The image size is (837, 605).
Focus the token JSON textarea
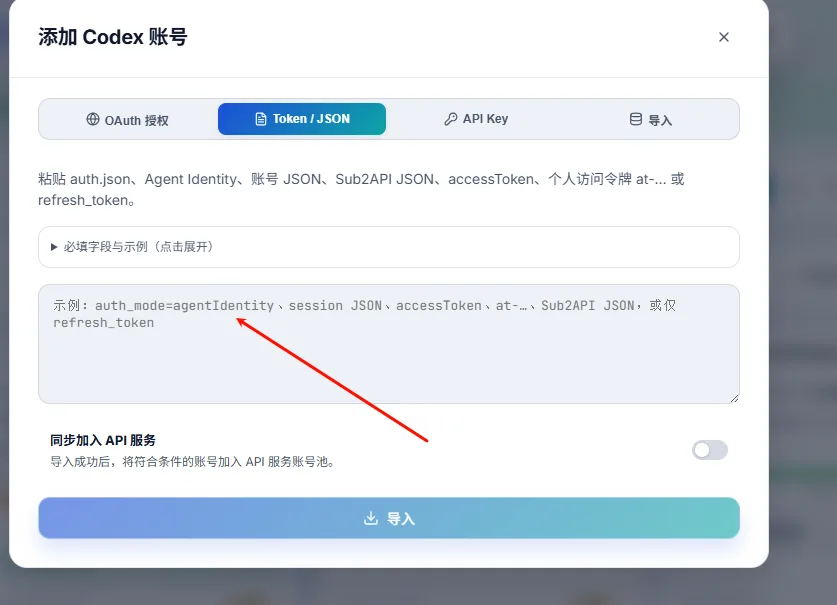click(389, 344)
